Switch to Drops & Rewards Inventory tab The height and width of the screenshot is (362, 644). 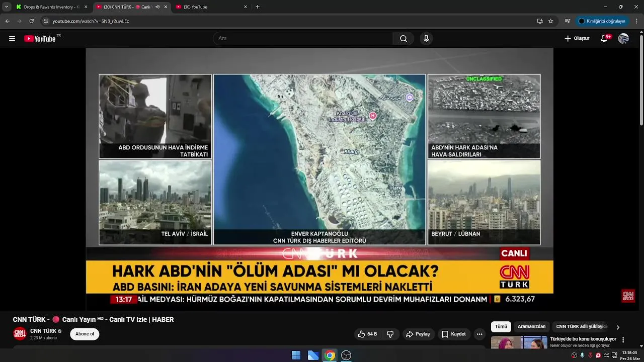(51, 7)
